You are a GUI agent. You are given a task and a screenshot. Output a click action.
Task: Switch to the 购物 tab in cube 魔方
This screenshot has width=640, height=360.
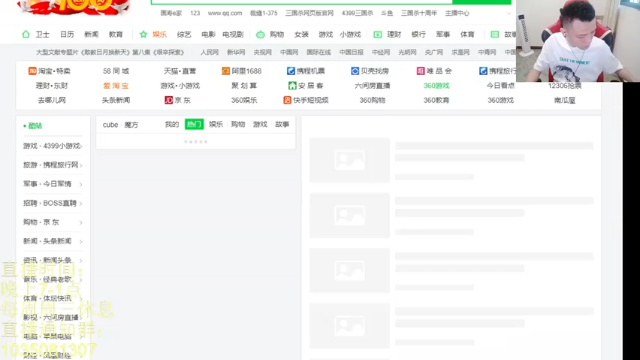pos(238,124)
